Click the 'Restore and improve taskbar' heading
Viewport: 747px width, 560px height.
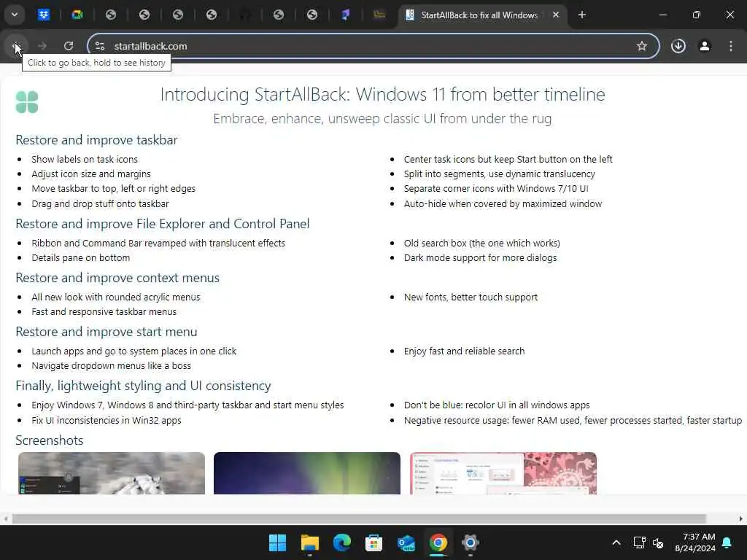97,140
